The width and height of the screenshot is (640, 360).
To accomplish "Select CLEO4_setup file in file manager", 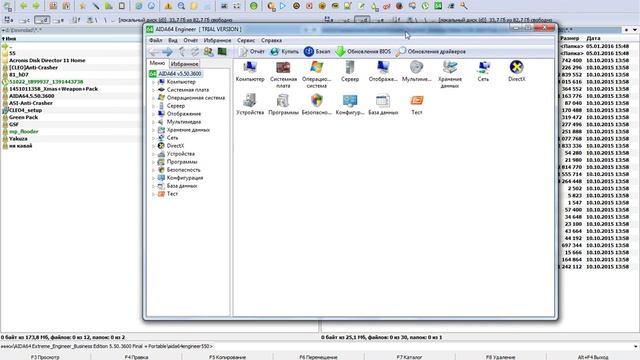I will coord(25,110).
